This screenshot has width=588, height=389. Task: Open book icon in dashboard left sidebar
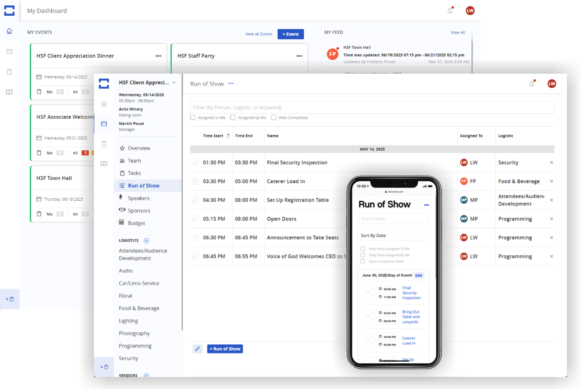coord(9,92)
